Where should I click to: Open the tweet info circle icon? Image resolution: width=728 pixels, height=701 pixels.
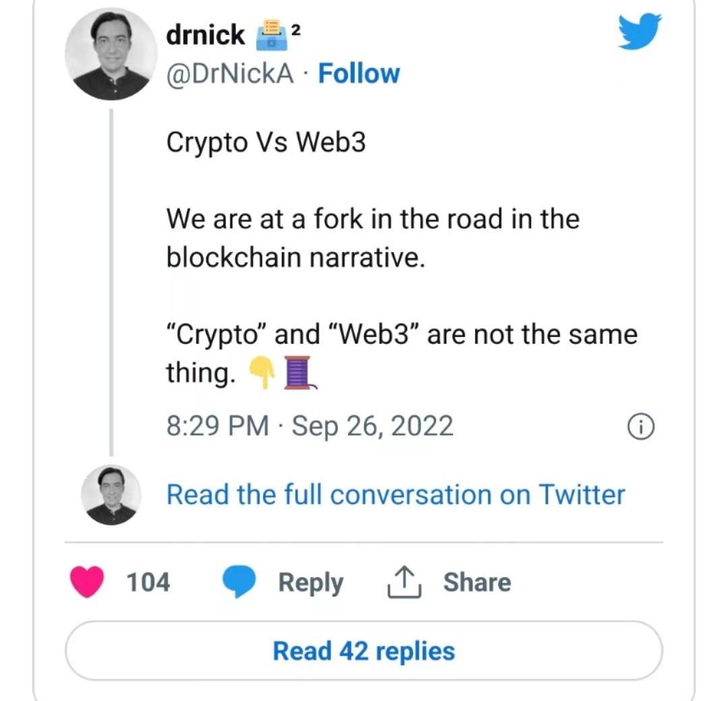tap(640, 427)
